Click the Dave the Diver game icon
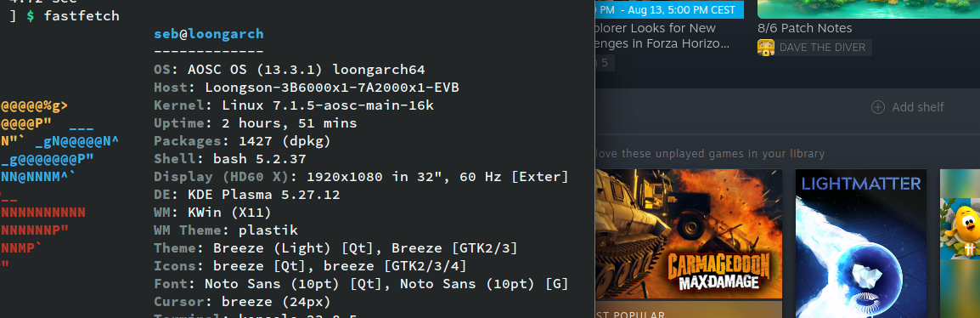This screenshot has height=318, width=980. [766, 48]
